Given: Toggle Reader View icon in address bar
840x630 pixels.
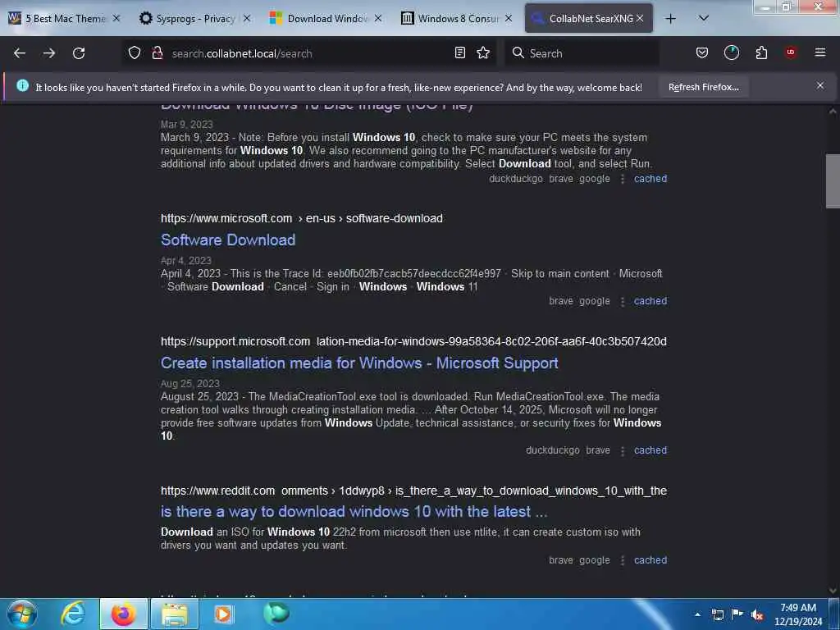Looking at the screenshot, I should [x=459, y=52].
